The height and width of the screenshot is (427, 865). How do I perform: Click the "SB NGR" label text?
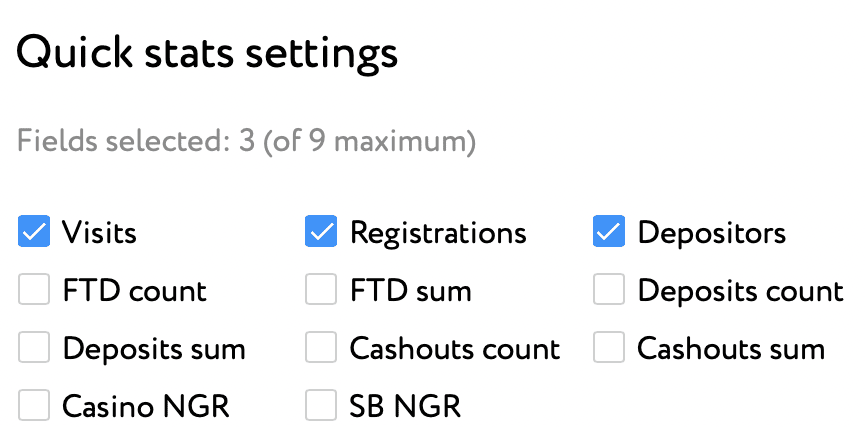[x=405, y=407]
